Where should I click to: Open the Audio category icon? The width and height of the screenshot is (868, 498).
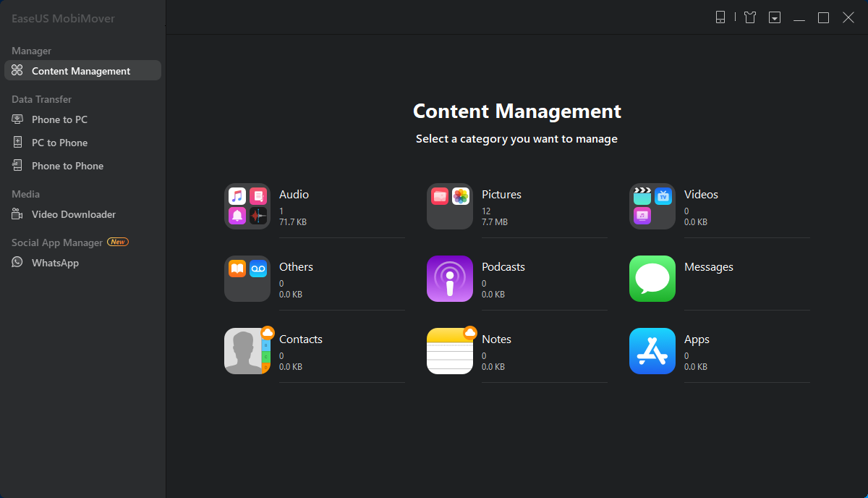[247, 206]
